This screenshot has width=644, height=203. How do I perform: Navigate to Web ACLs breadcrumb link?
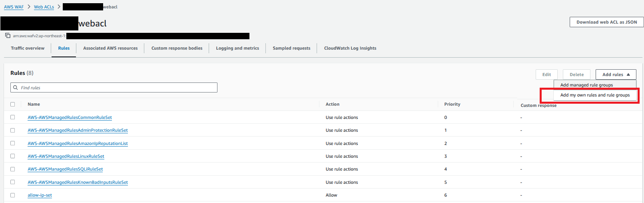click(x=44, y=7)
